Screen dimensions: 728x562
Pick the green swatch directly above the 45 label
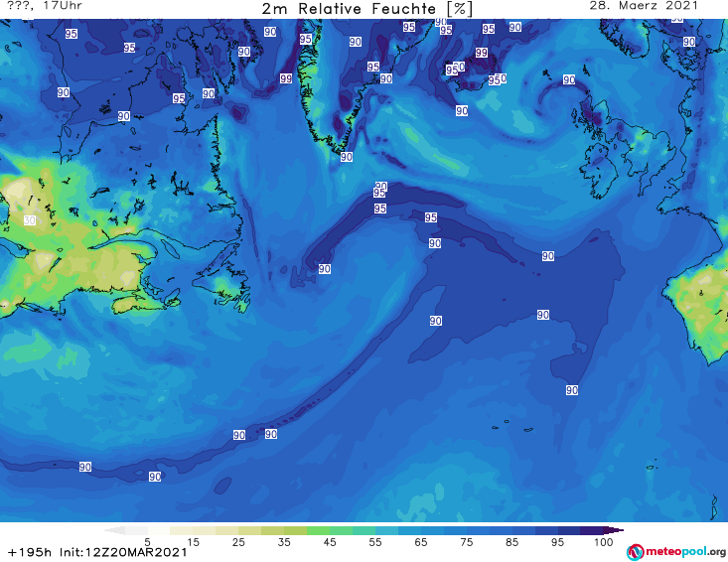(x=318, y=530)
